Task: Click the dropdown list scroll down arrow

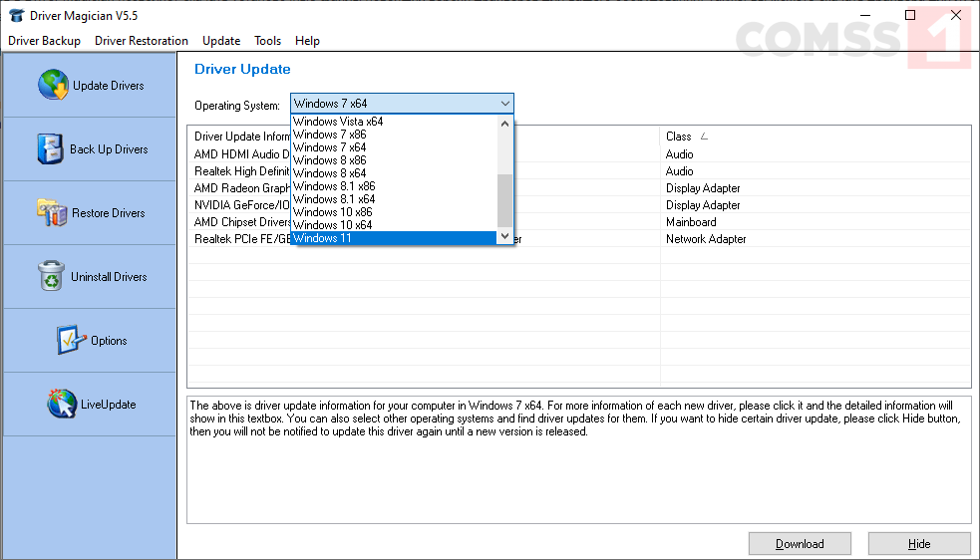Action: click(505, 236)
